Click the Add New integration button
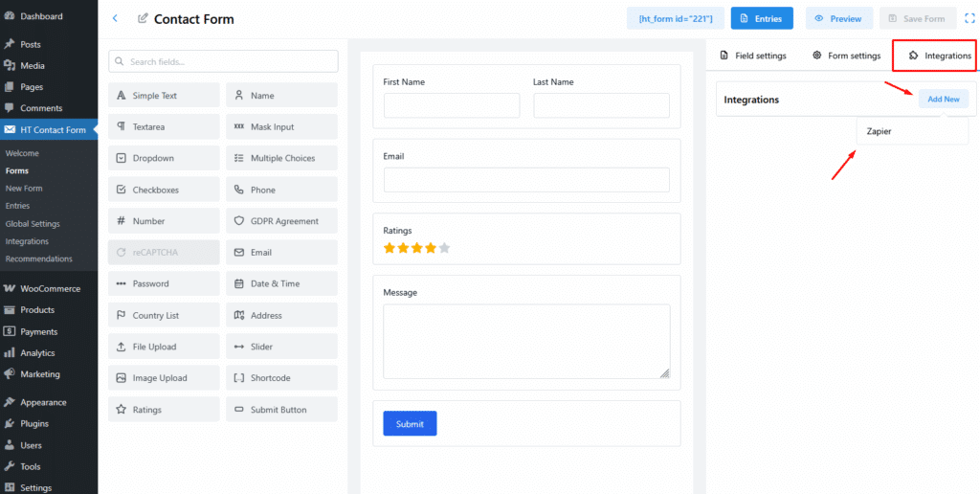The height and width of the screenshot is (494, 980). (x=943, y=100)
